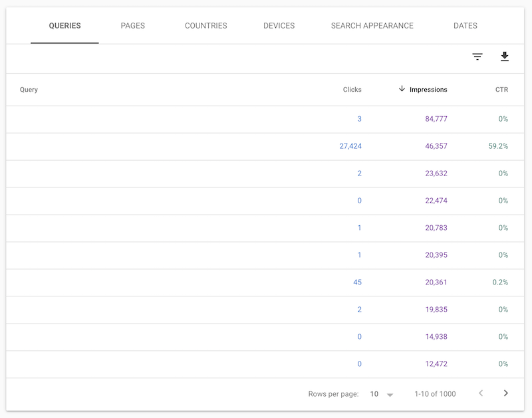Switch to the Pages tab
The width and height of the screenshot is (532, 418).
(132, 26)
